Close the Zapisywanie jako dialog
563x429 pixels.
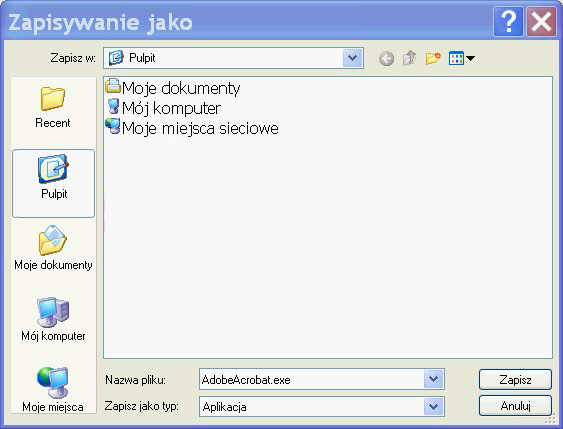pos(541,22)
